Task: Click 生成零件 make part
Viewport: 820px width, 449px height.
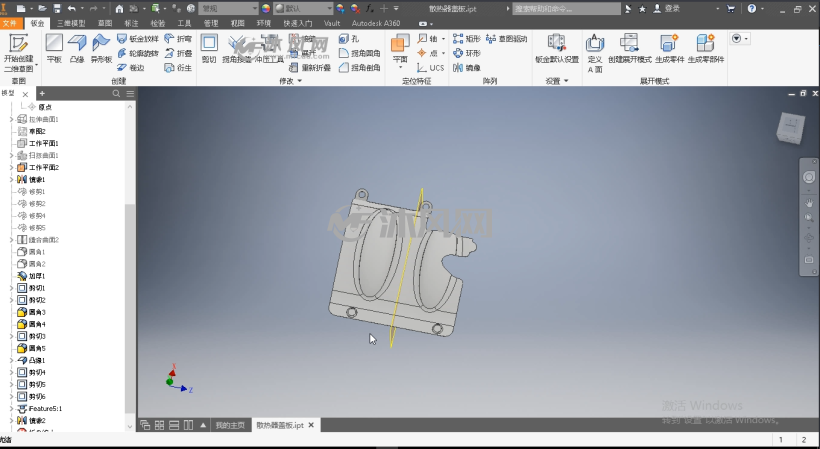Action: pyautogui.click(x=669, y=49)
